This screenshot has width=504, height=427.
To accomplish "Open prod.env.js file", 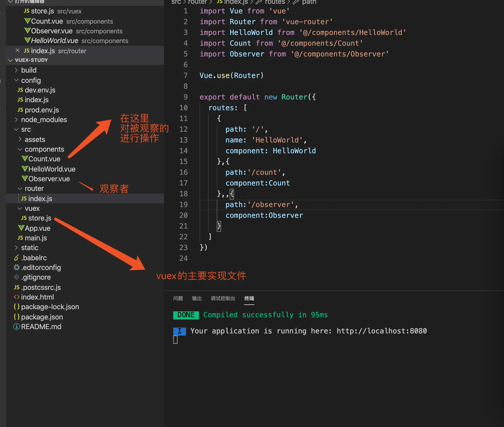I will [42, 110].
